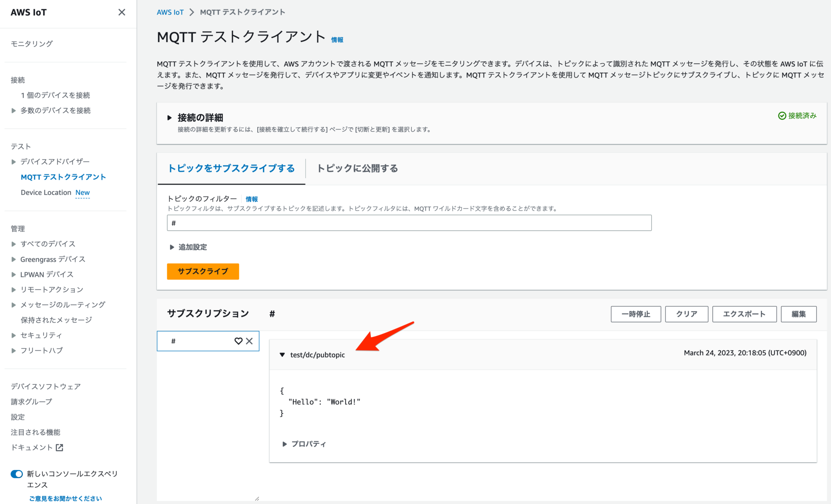Open documentation via the external link icon
The image size is (831, 504).
pyautogui.click(x=59, y=447)
